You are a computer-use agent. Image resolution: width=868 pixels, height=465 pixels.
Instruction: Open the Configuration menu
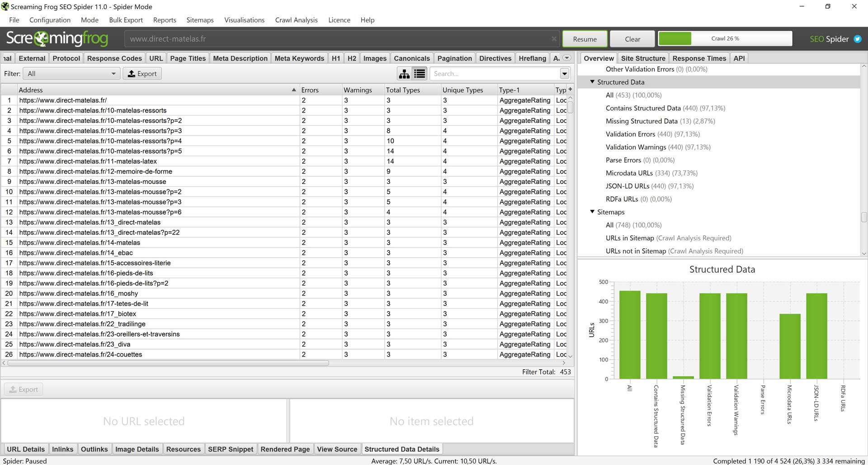tap(50, 20)
